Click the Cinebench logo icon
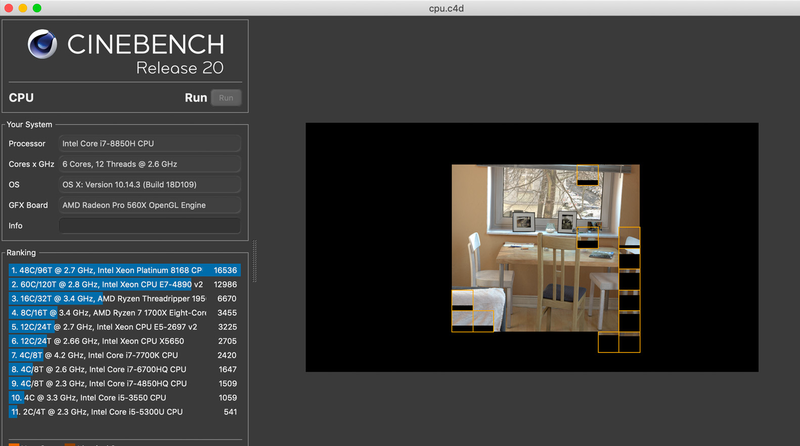This screenshot has height=446, width=800. (42, 44)
